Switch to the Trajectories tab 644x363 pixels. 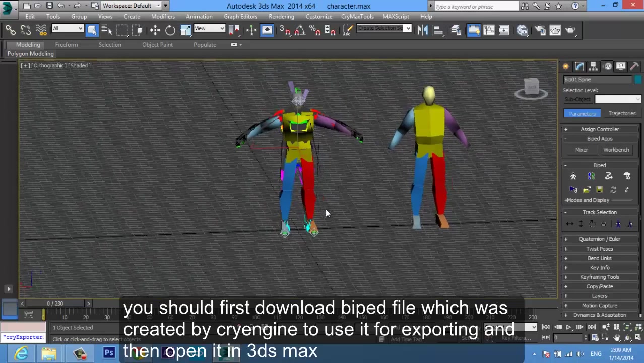tap(622, 113)
